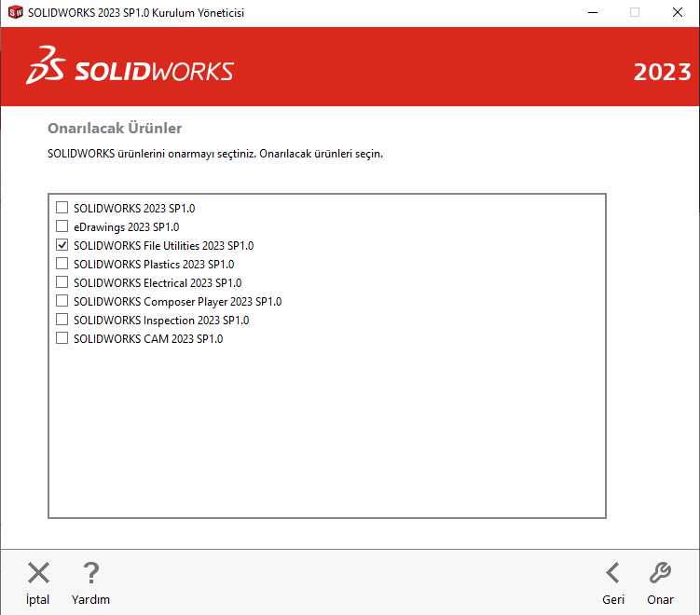This screenshot has width=700, height=615.
Task: Check the SOLIDWORKS 2023 SP1.0 checkbox
Action: pyautogui.click(x=62, y=208)
